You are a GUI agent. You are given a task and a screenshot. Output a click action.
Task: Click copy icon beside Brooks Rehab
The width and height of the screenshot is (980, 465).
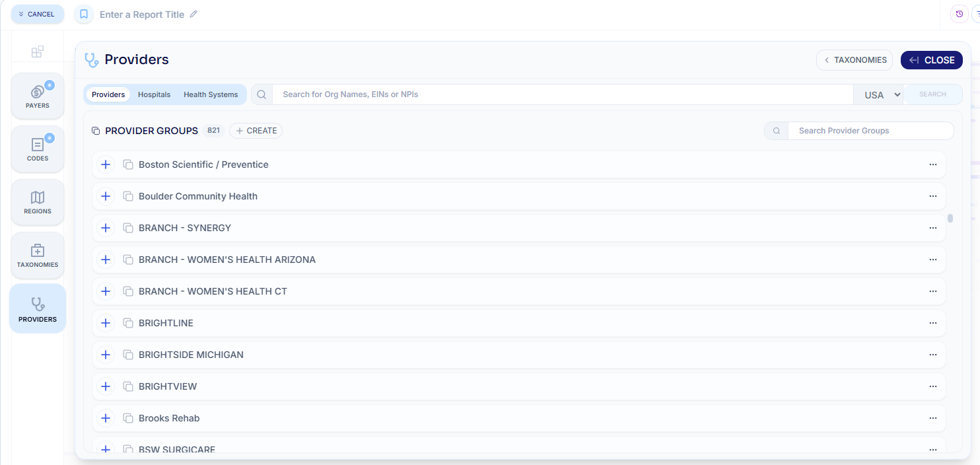pos(128,418)
